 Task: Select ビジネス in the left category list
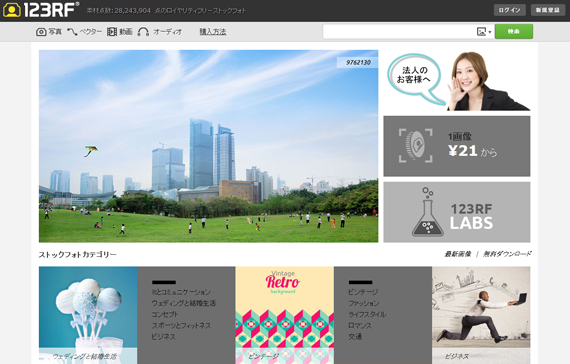point(163,337)
